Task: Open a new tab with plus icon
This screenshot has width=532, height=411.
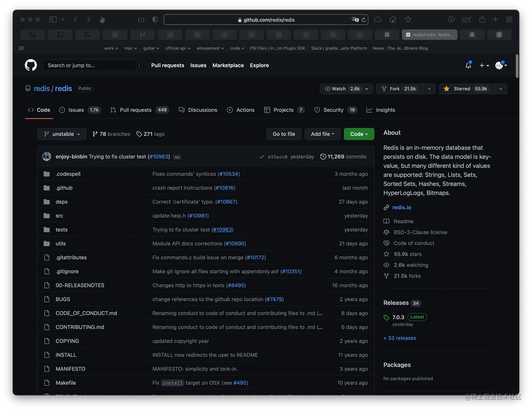Action: point(495,19)
